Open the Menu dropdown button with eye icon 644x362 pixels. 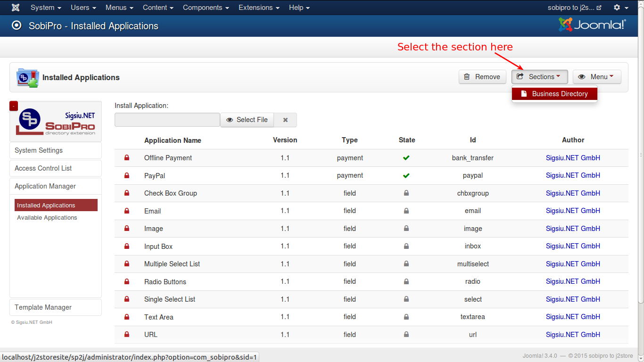click(x=597, y=77)
